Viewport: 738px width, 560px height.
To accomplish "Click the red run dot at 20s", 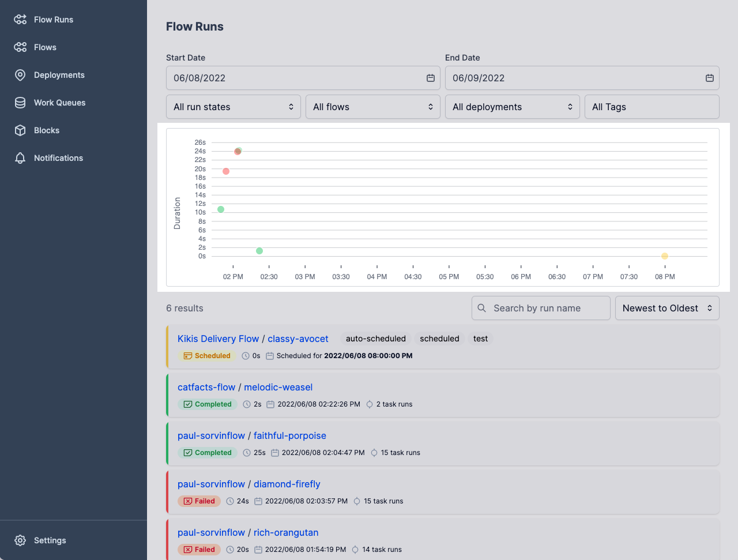I will 226,171.
